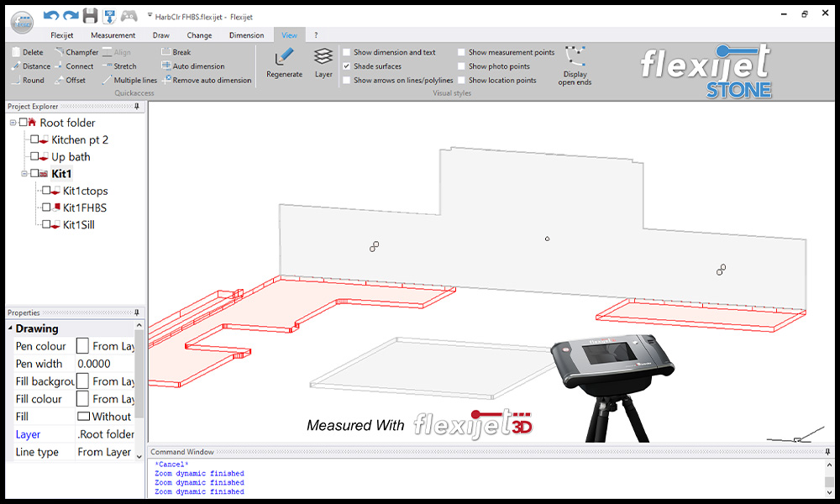Select Kit1FHBS in Project Explorer
Viewport: 840px width, 504px height.
pos(85,207)
